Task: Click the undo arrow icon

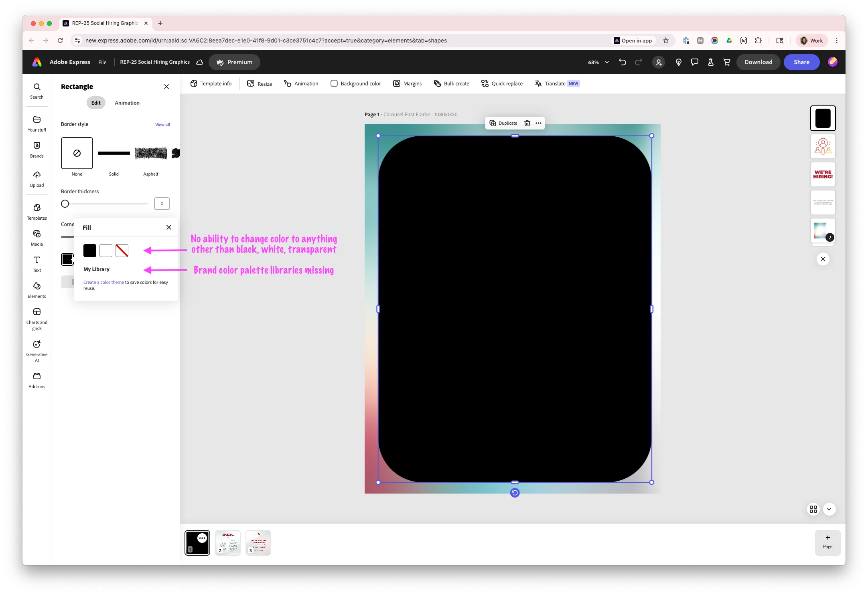Action: (x=622, y=62)
